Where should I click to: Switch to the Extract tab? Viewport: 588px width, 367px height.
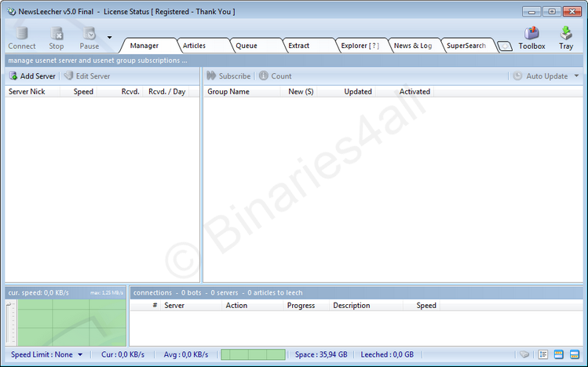pyautogui.click(x=299, y=46)
